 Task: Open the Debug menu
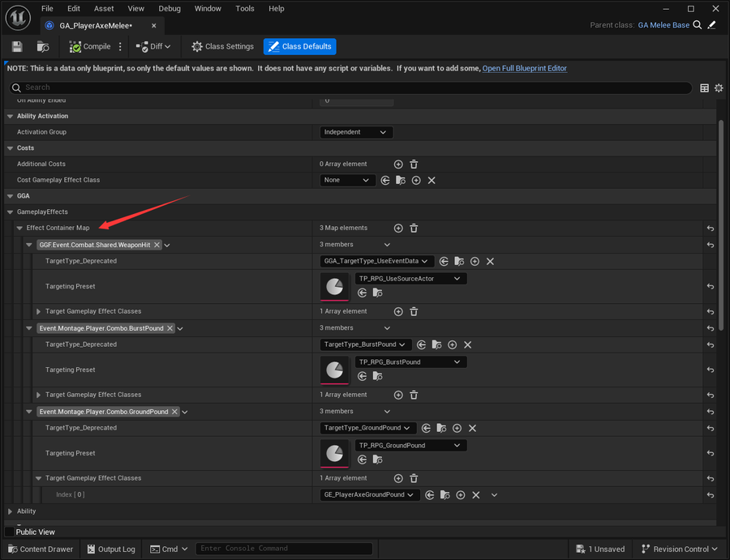coord(170,9)
